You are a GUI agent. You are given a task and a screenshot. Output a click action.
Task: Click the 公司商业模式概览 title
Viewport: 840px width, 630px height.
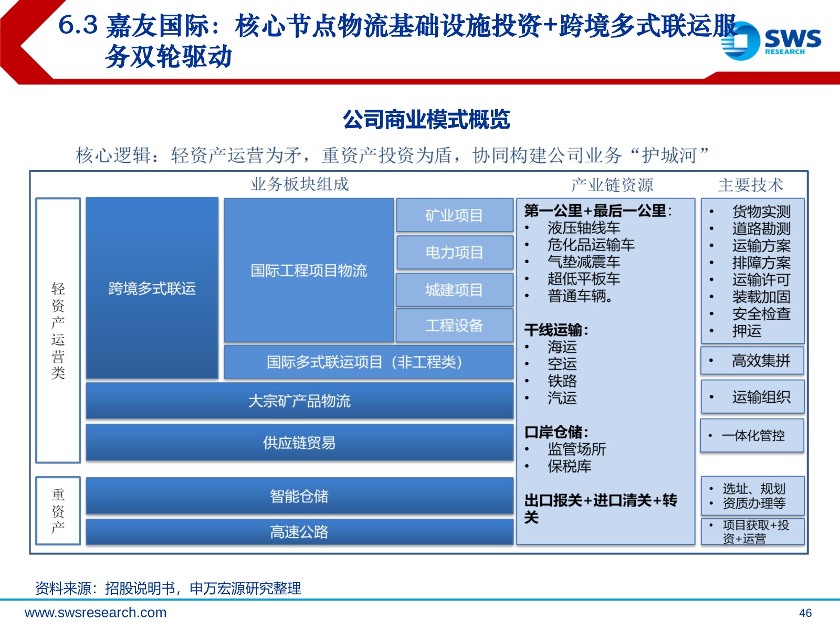(426, 120)
